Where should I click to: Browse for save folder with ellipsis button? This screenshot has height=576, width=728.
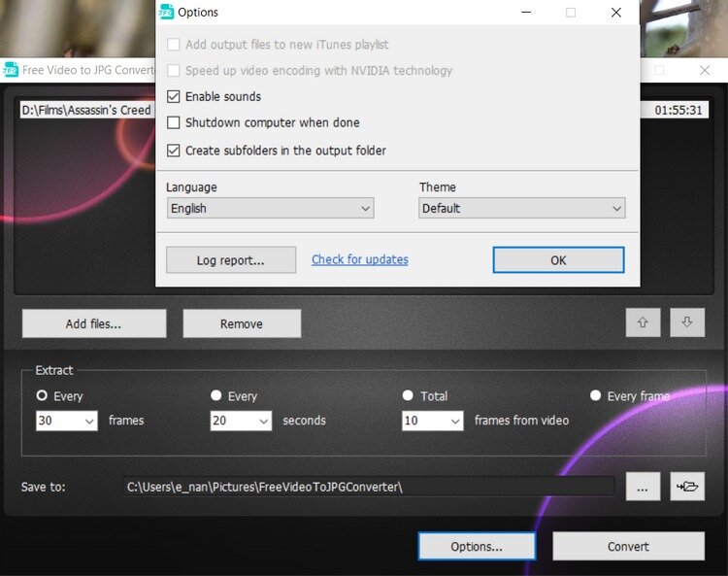pos(643,487)
